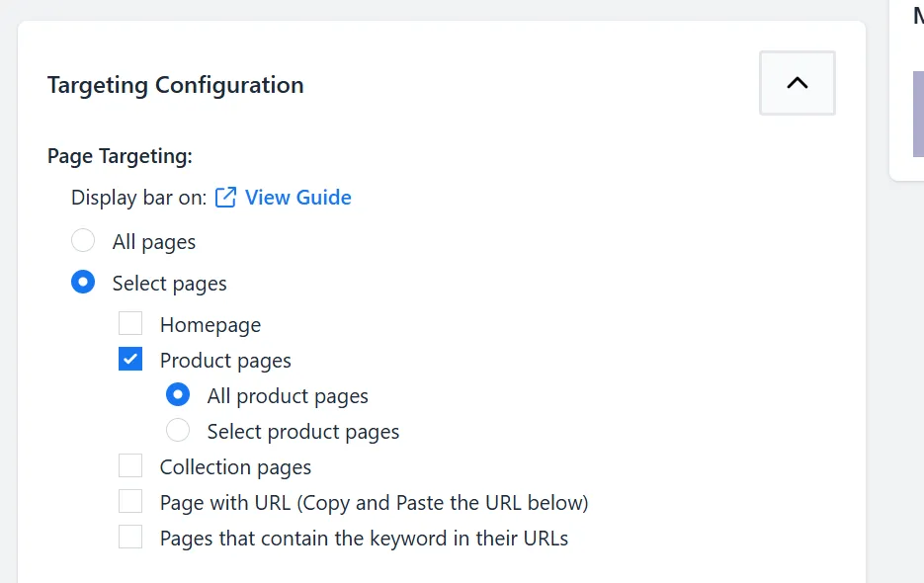Screen dimensions: 924x583
Task: Collapse the Targeting Configuration section
Action: 797,83
